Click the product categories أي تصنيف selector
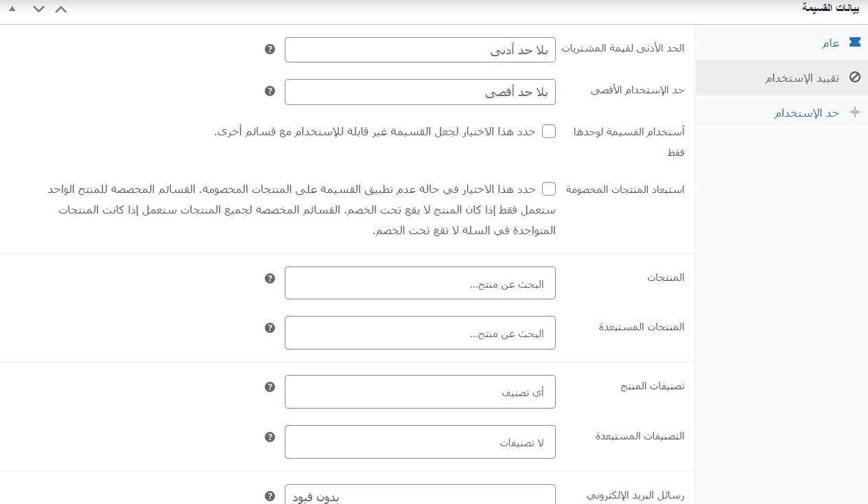This screenshot has height=504, width=868. [420, 391]
